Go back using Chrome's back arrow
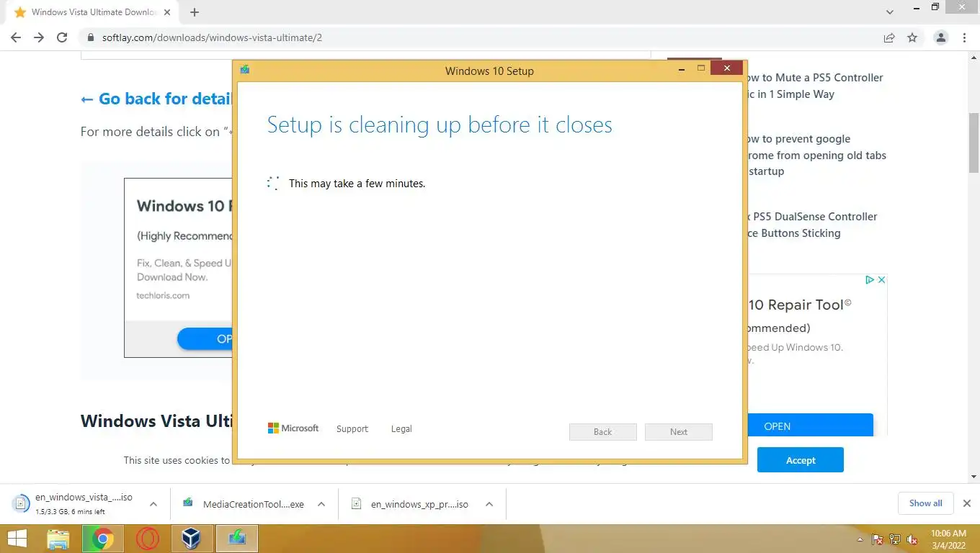Viewport: 980px width, 553px height. click(x=16, y=37)
